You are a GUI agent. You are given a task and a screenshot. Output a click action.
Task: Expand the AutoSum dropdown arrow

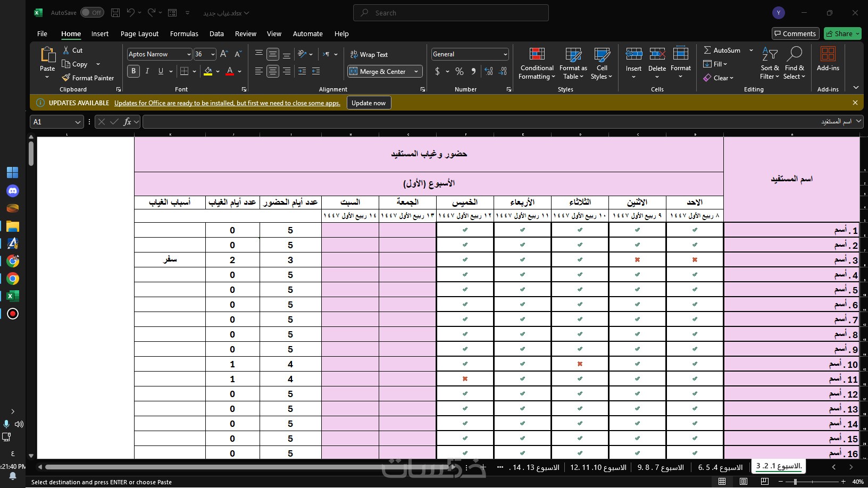click(x=751, y=50)
